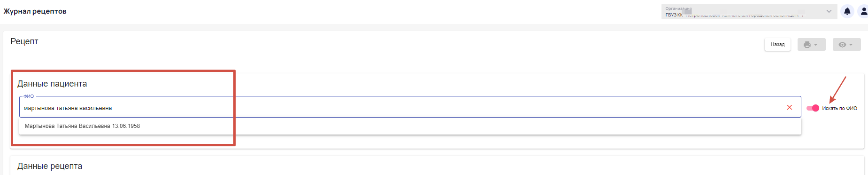
Task: Click the printer icon button
Action: click(x=807, y=45)
